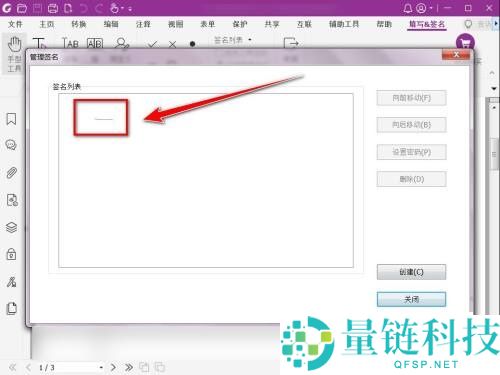This screenshot has height=375, width=500.
Task: Click the print icon in title bar
Action: (x=53, y=8)
